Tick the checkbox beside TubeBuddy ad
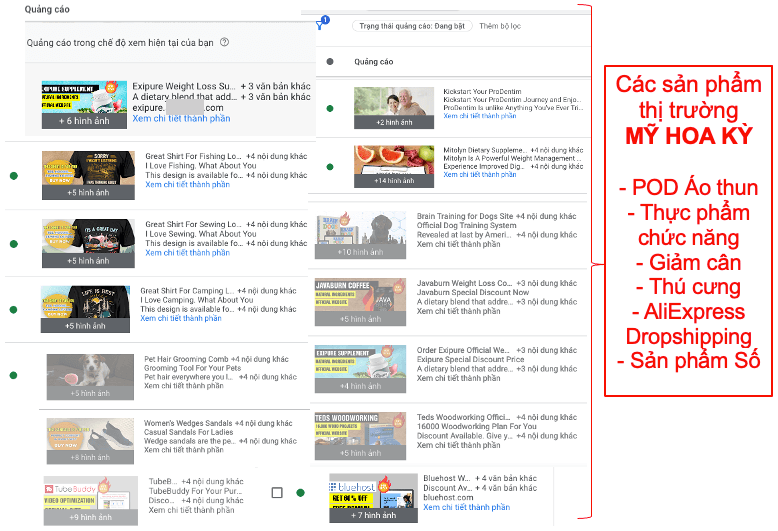Viewport: 778px width, 531px height. [277, 492]
